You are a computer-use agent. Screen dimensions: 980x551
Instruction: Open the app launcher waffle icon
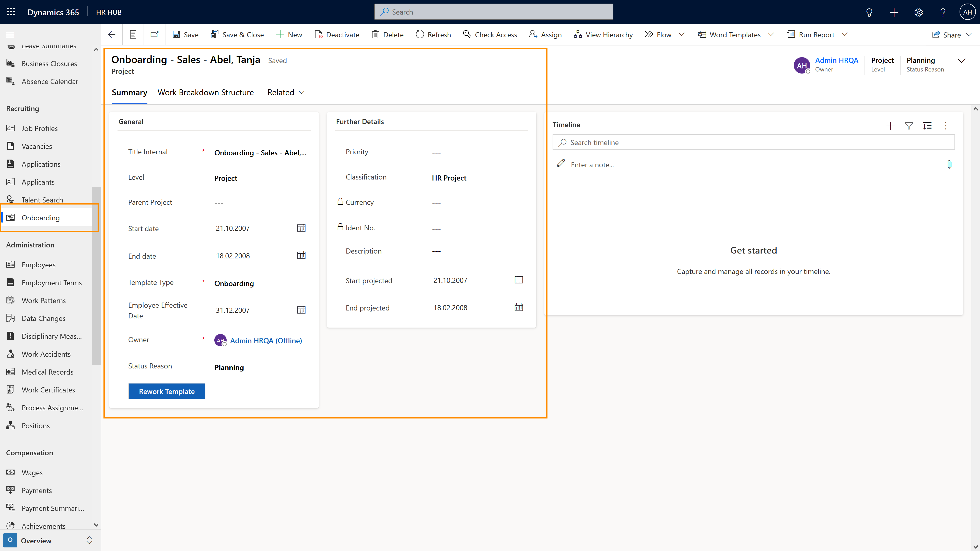11,12
